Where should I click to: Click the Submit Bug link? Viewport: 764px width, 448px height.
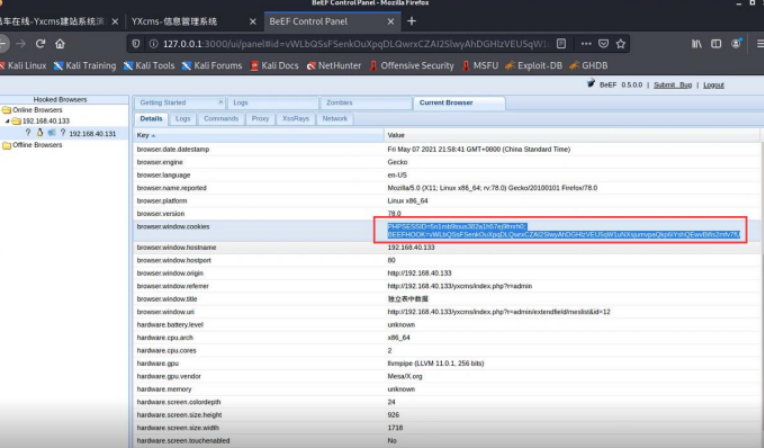[x=672, y=85]
